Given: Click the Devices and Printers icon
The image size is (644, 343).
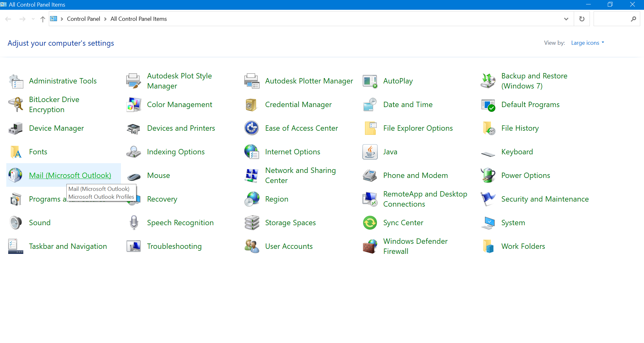Looking at the screenshot, I should [134, 129].
